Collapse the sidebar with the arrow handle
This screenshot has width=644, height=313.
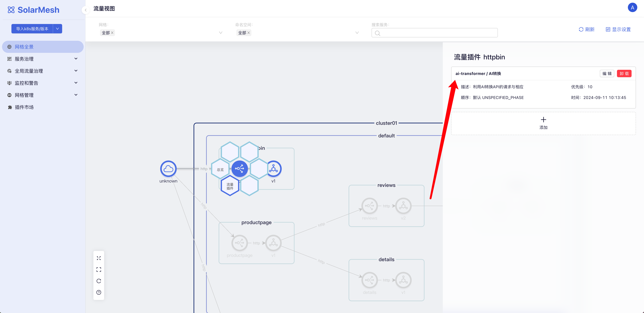point(85,10)
